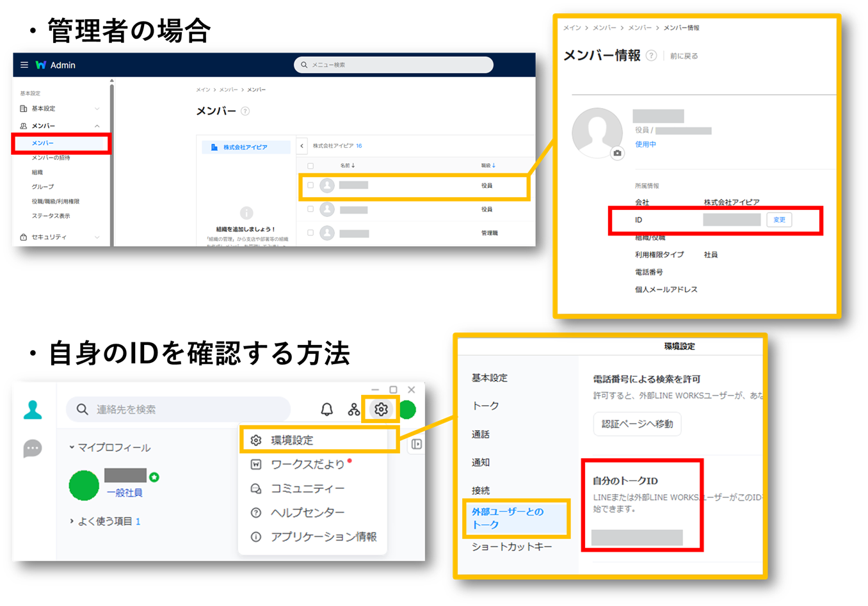Screen dimensions: 868x606
Task: Check the first member row checkbox
Action: [x=310, y=186]
